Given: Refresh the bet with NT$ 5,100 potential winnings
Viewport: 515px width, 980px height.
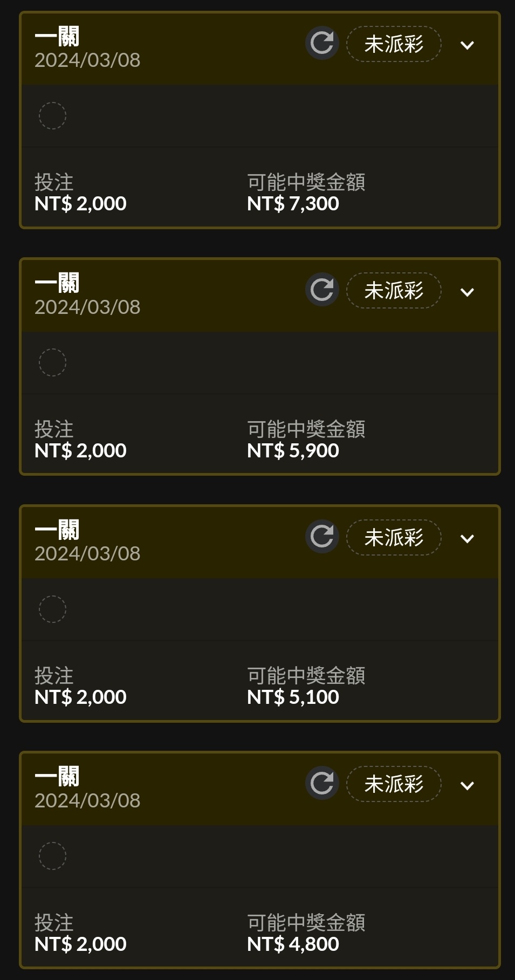Looking at the screenshot, I should pos(322,537).
